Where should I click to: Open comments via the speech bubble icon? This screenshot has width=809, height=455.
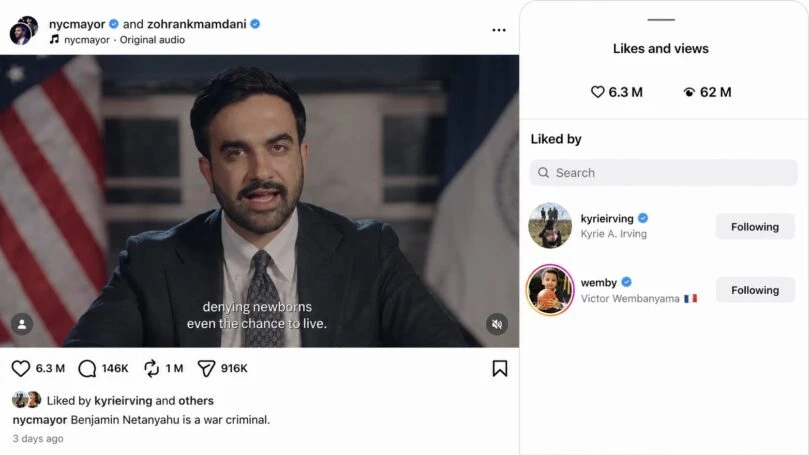tap(87, 368)
